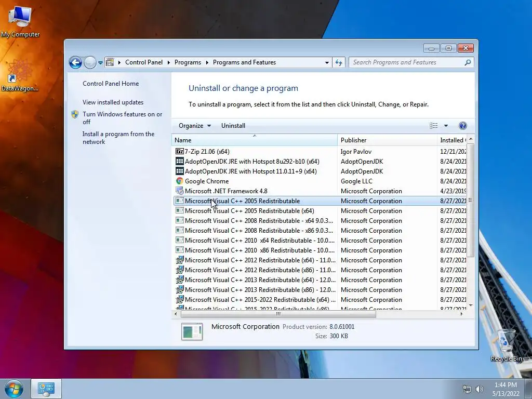Click the blue Help icon
This screenshot has height=399, width=532.
click(463, 126)
